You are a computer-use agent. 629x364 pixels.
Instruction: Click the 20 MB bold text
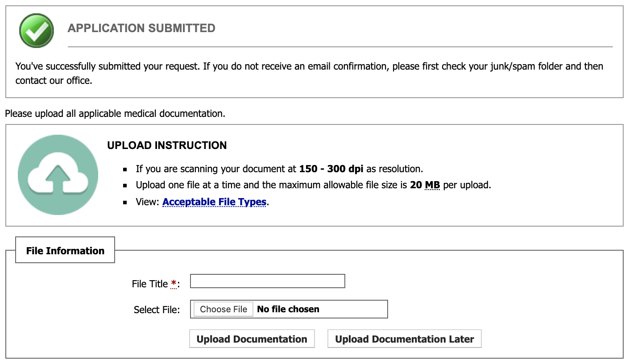coord(424,185)
